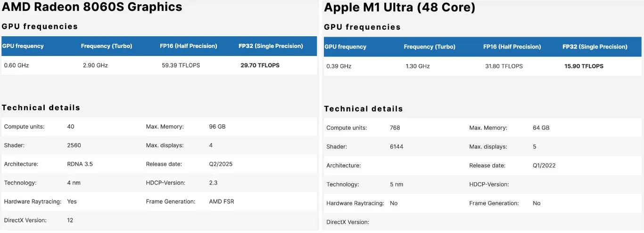Click "FP16 (Half Precision)" header in Apple table

coord(512,47)
